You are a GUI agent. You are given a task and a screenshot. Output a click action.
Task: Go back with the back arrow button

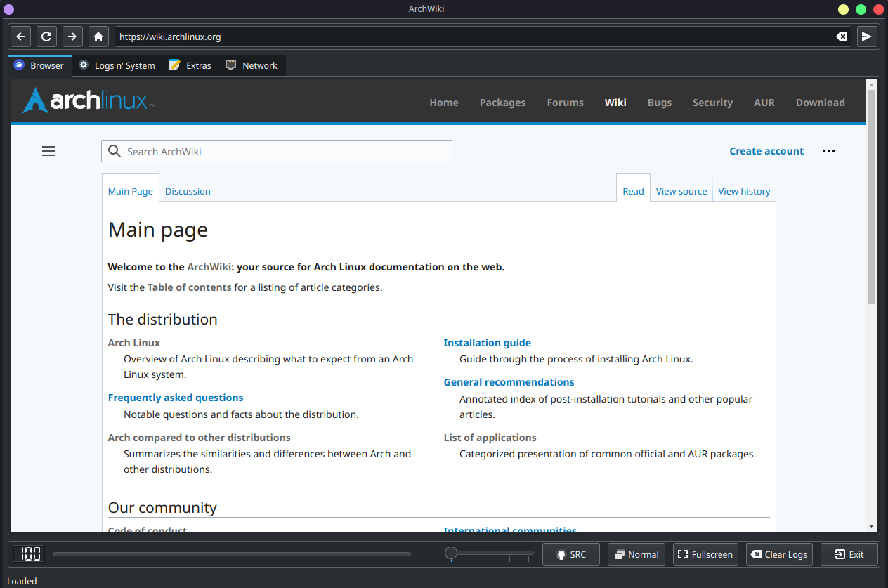21,37
